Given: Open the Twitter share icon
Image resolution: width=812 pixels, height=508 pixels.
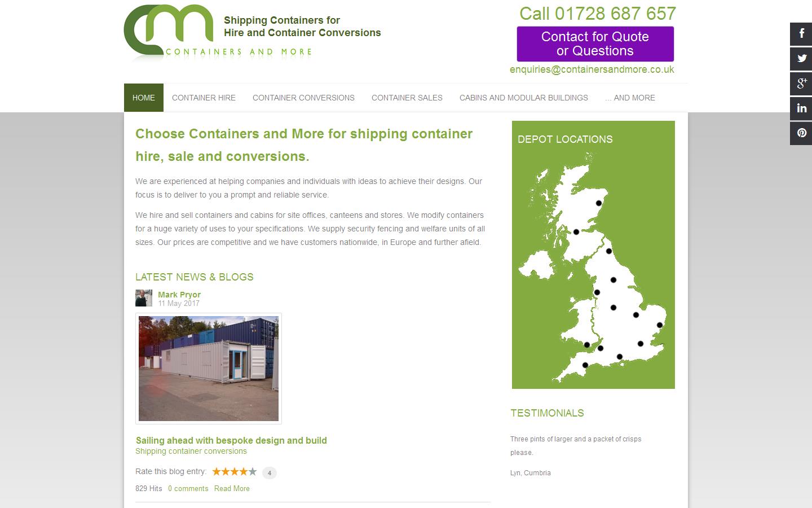Looking at the screenshot, I should [x=801, y=59].
